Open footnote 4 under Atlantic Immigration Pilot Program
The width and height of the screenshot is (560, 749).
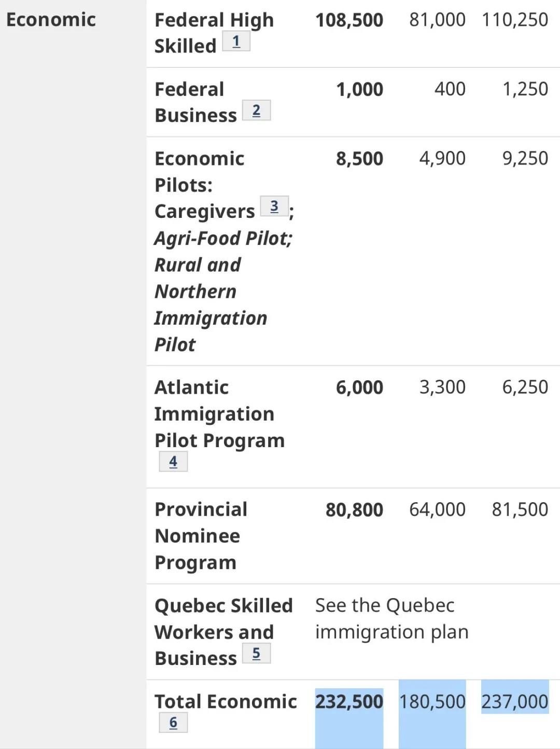(173, 462)
